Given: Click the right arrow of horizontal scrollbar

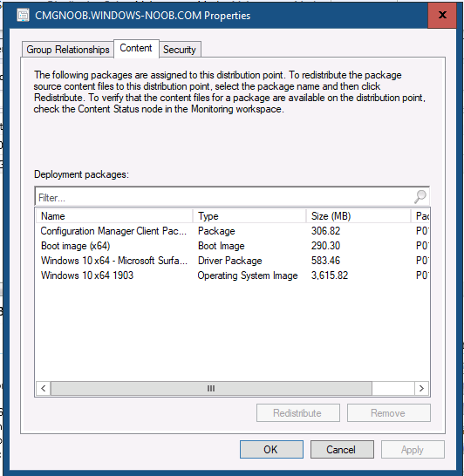Looking at the screenshot, I should tap(421, 388).
